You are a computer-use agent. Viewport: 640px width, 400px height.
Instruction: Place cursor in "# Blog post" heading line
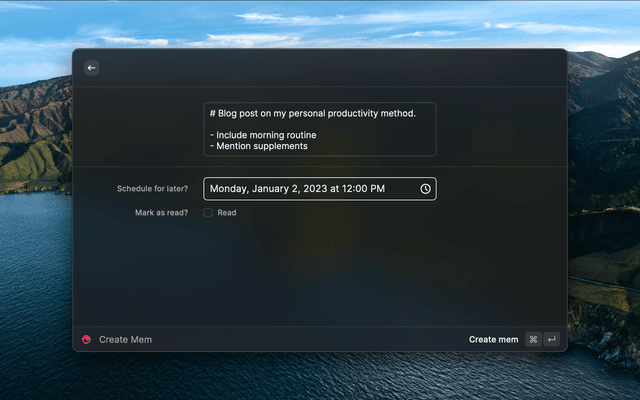point(312,113)
